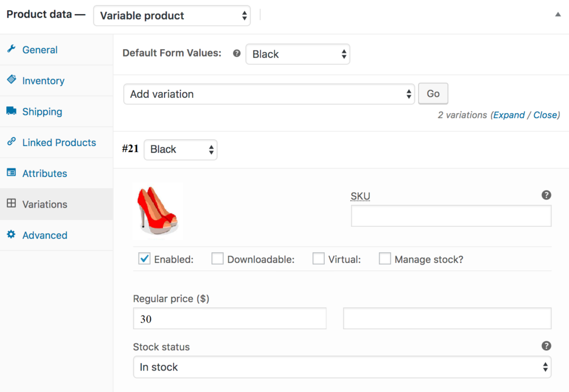Screen dimensions: 569x392
Task: Select the Inventory tag icon
Action: [12, 80]
